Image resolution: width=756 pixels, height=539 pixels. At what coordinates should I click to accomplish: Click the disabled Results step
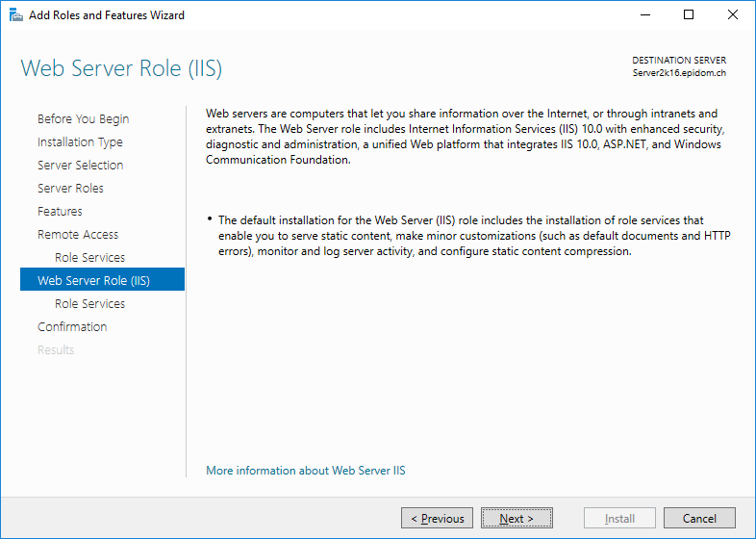[56, 349]
